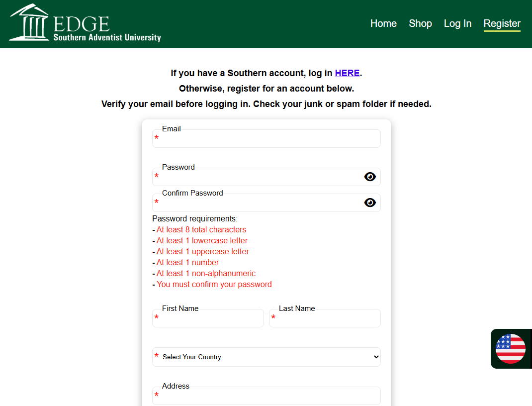
Task: Open the US flag language selector
Action: tap(511, 349)
